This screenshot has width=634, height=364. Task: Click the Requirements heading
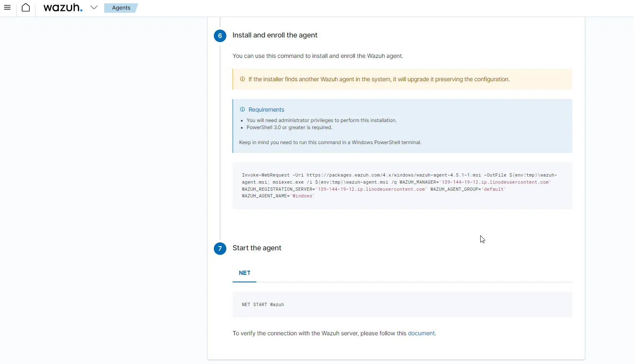(x=266, y=110)
